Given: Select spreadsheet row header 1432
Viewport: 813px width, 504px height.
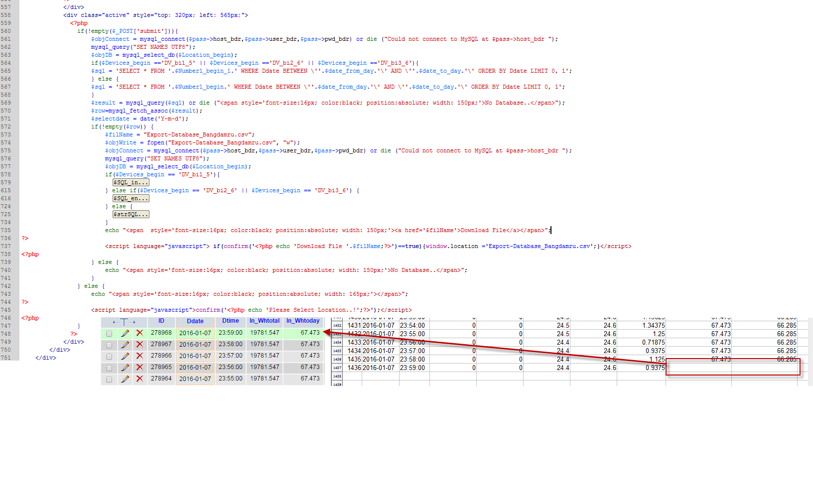Looking at the screenshot, I should 337,326.
